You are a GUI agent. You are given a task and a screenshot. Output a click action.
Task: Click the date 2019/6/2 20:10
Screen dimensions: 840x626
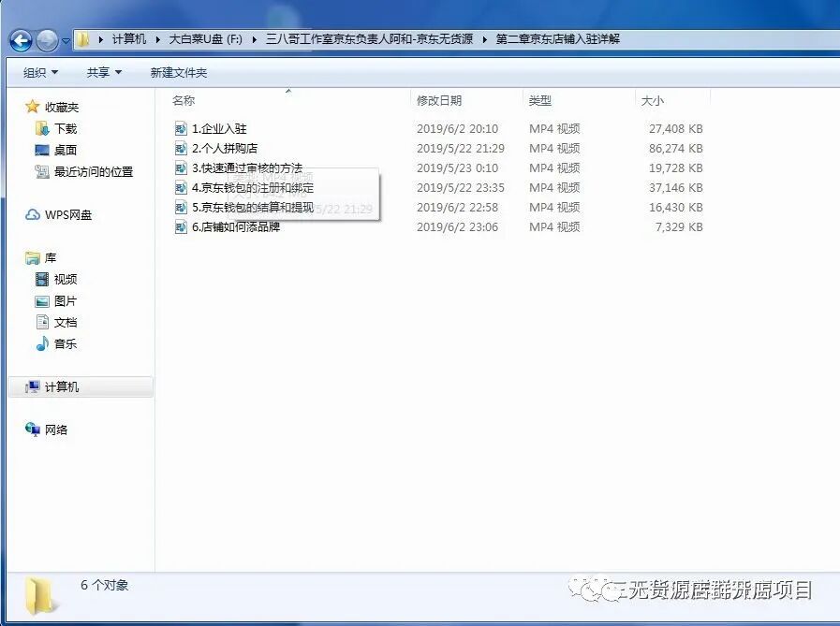point(458,128)
